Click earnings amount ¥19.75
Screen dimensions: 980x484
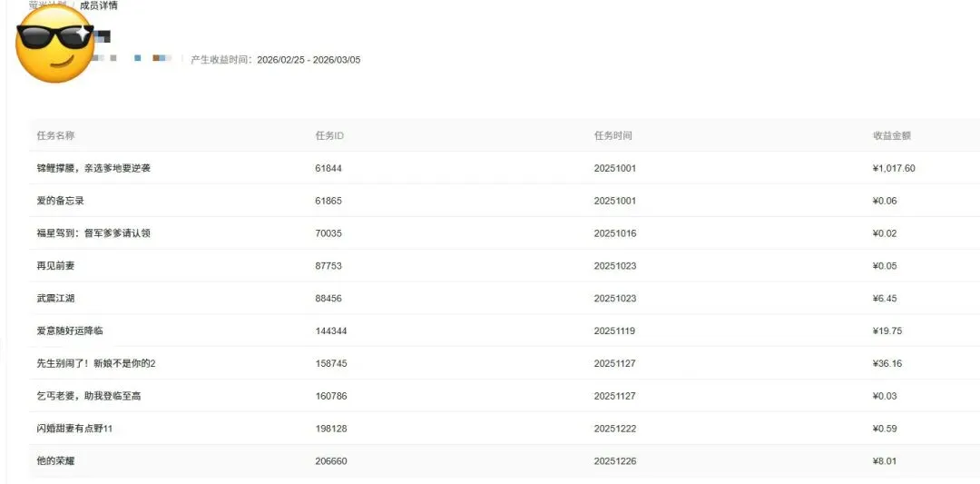(887, 331)
